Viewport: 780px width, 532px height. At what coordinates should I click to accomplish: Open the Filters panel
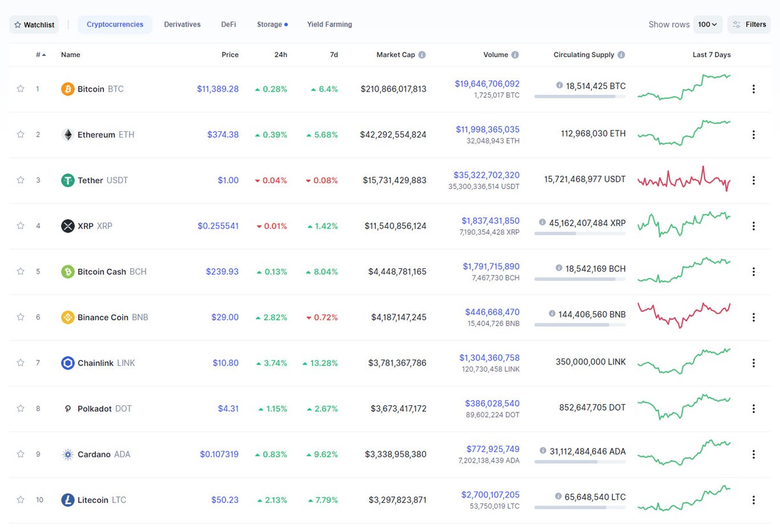tap(749, 24)
